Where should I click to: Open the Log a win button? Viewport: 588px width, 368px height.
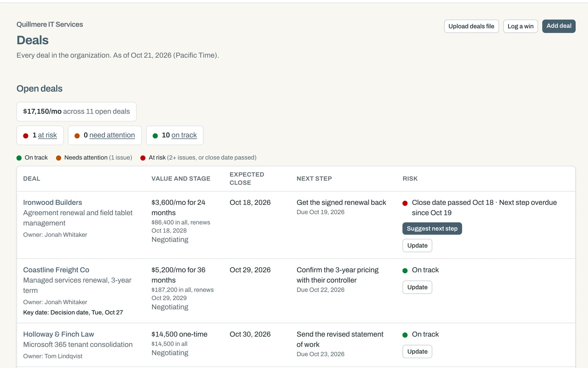click(x=520, y=26)
